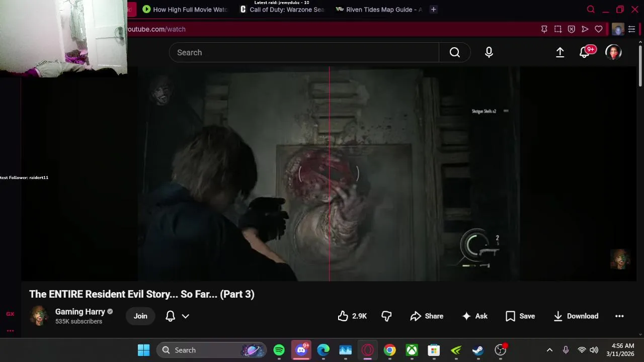
Task: Open Spotify from taskbar
Action: (x=279, y=350)
